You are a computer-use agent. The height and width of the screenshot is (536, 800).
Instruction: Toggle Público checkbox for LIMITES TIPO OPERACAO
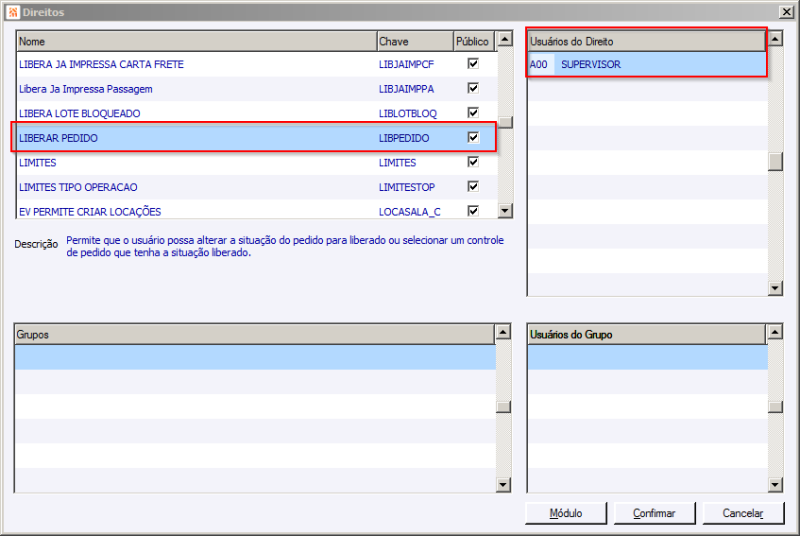[x=473, y=186]
